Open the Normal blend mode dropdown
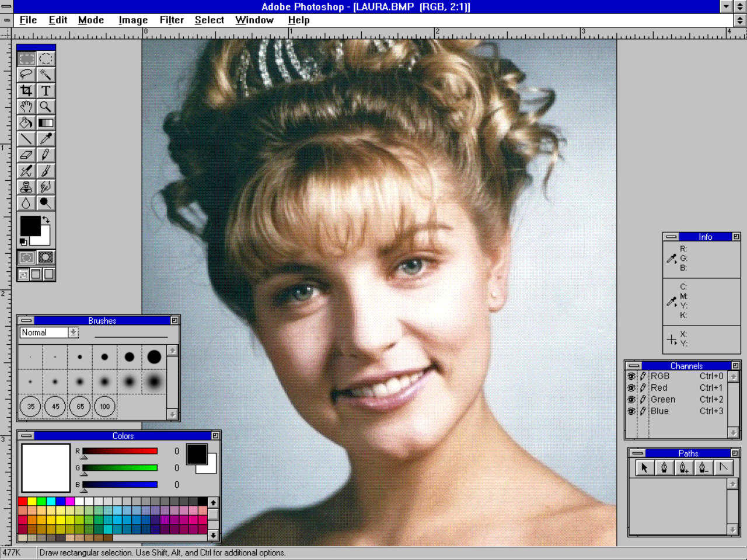 73,332
